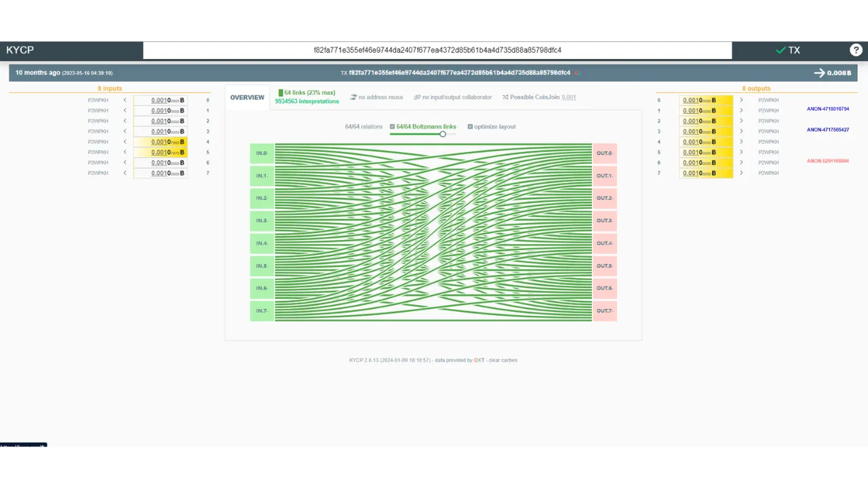
Task: Click the shuffle icon beside Possible CoinJoin
Action: (505, 98)
